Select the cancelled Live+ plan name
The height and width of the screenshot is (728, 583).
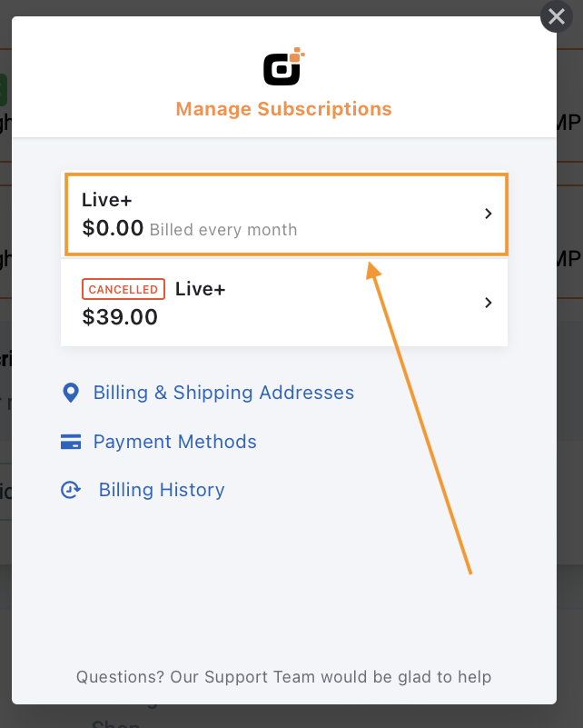(200, 289)
